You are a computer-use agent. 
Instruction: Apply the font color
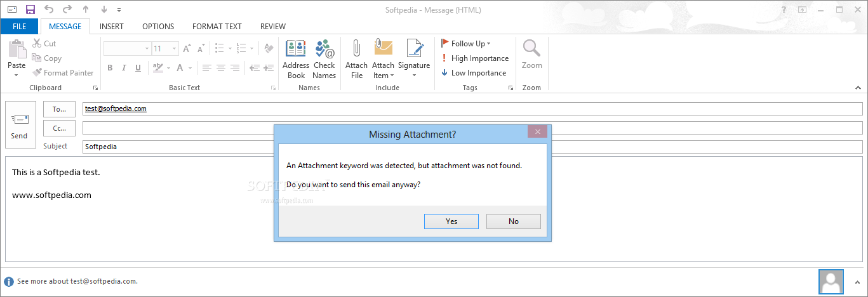[180, 68]
